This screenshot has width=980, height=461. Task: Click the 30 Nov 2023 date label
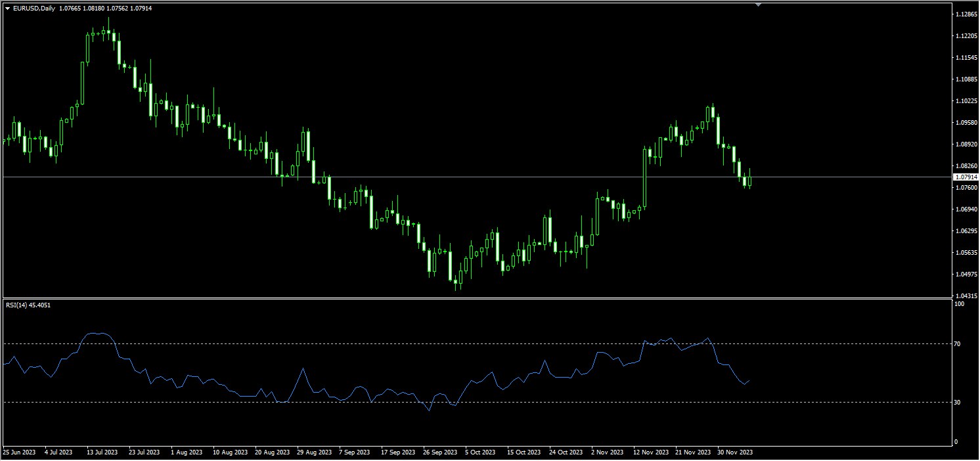735,452
